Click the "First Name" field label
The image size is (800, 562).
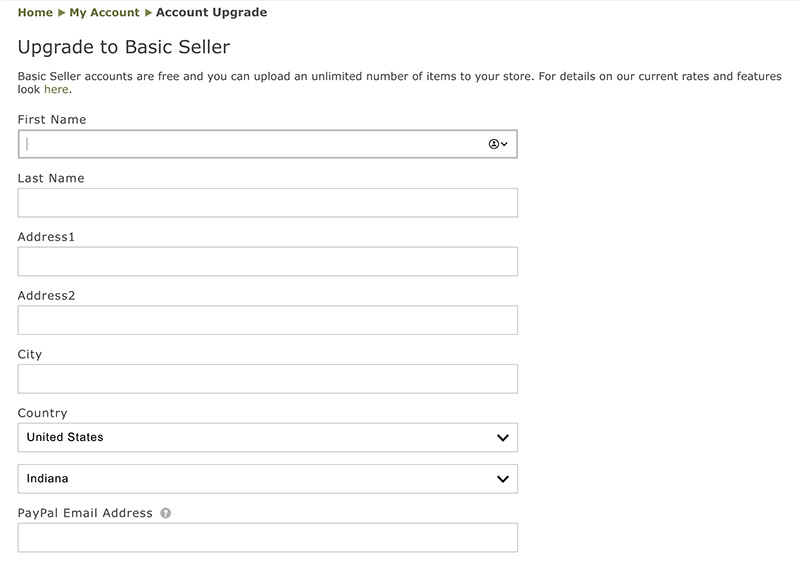tap(52, 120)
